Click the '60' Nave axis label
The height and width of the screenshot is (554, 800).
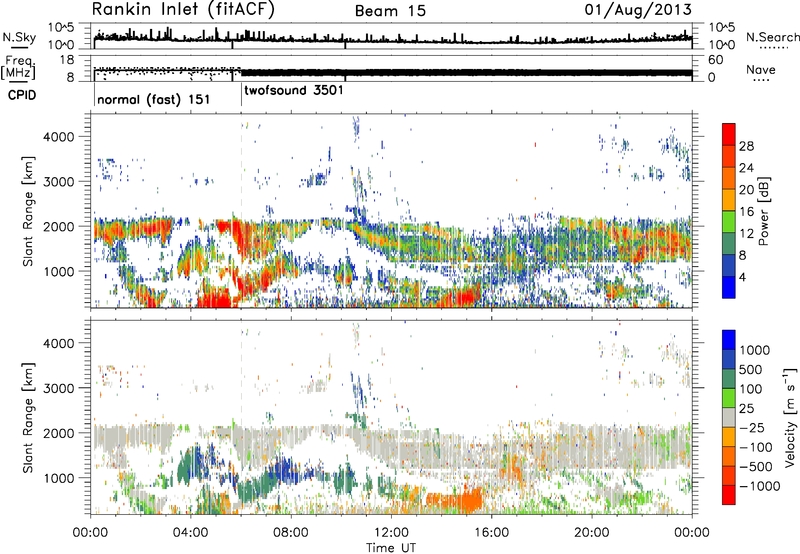coord(716,60)
